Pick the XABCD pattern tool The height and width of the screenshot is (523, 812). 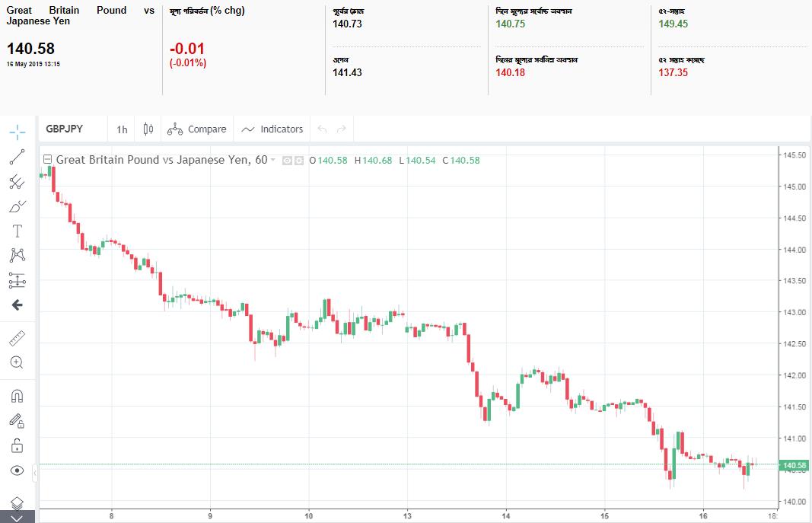pyautogui.click(x=17, y=256)
